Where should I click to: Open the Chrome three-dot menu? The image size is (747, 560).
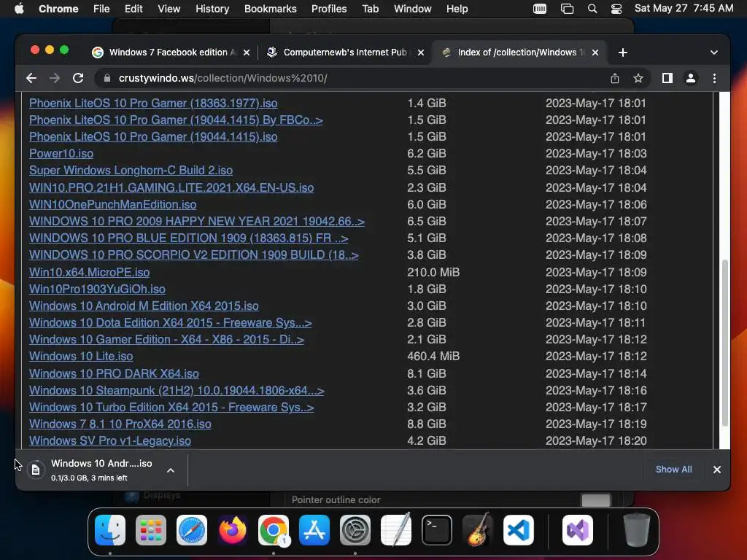(714, 78)
